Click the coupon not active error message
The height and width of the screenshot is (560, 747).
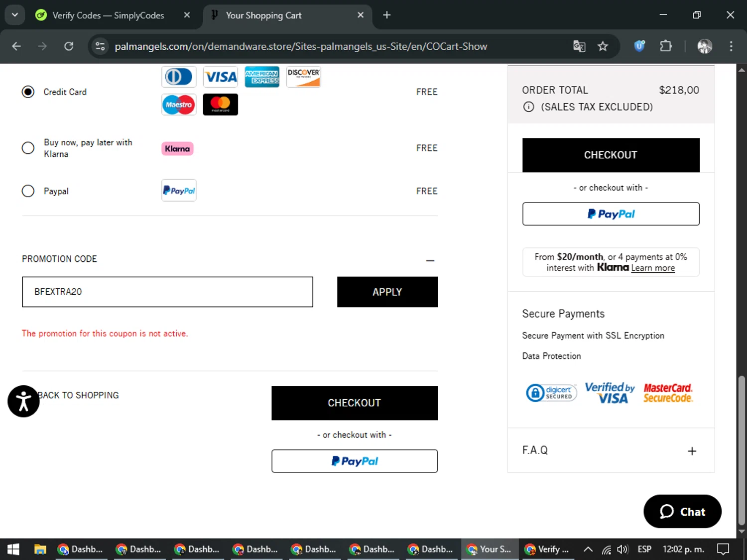[105, 334]
